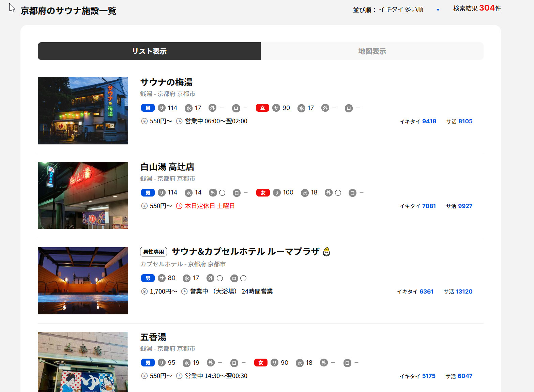This screenshot has height=392, width=534.
Task: Click the 女 badge for 白山湯 高辻店
Action: click(x=263, y=193)
